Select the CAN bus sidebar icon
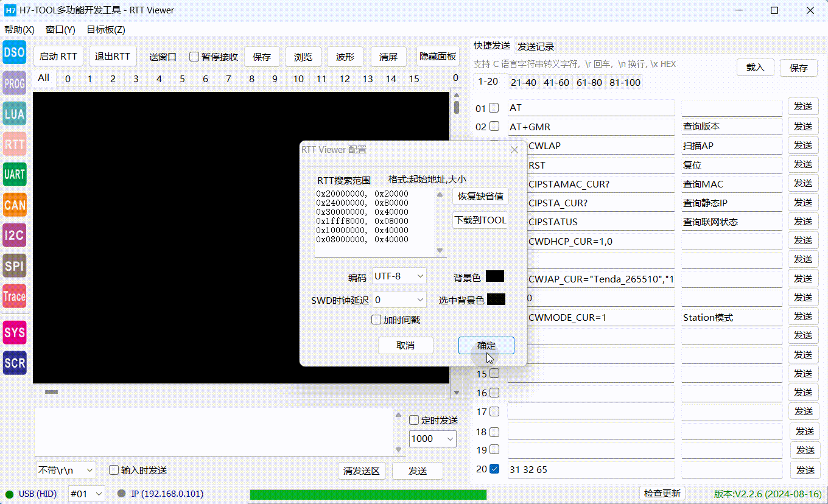Viewport: 828px width, 504px height. point(15,205)
